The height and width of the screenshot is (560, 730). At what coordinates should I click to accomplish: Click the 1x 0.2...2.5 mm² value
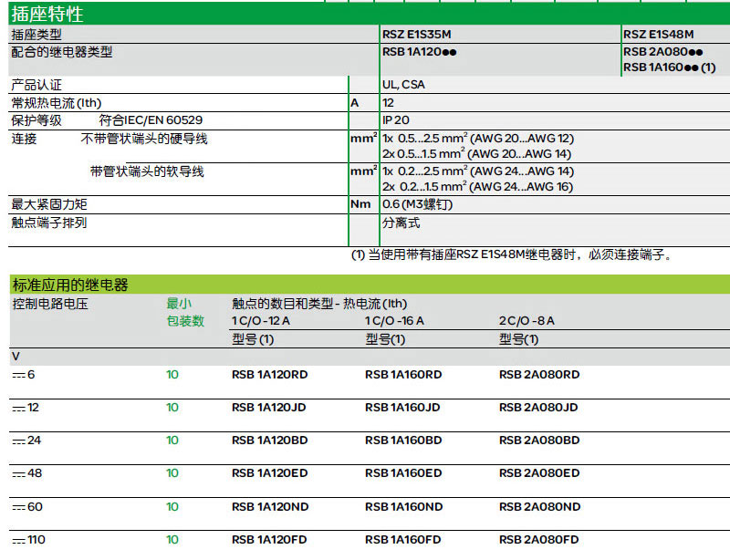pos(478,171)
